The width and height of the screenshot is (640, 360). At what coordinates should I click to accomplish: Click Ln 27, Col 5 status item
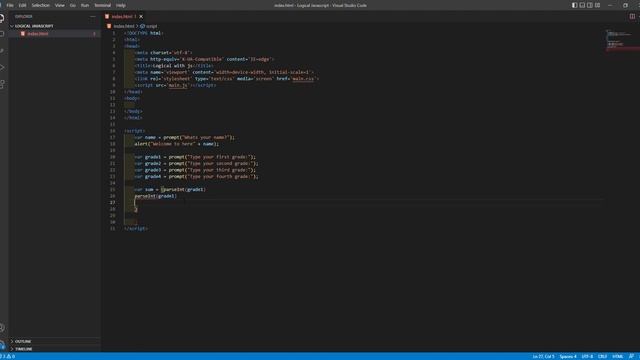[x=543, y=356]
